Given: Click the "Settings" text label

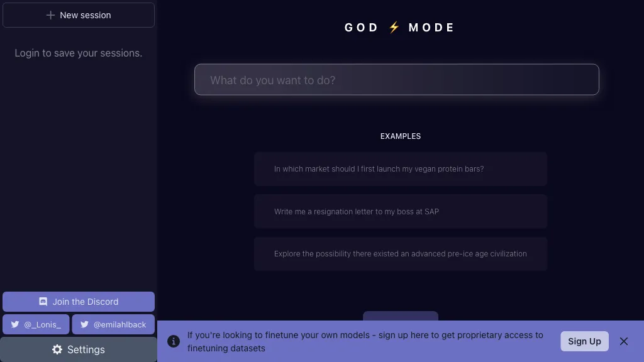Looking at the screenshot, I should [x=86, y=349].
